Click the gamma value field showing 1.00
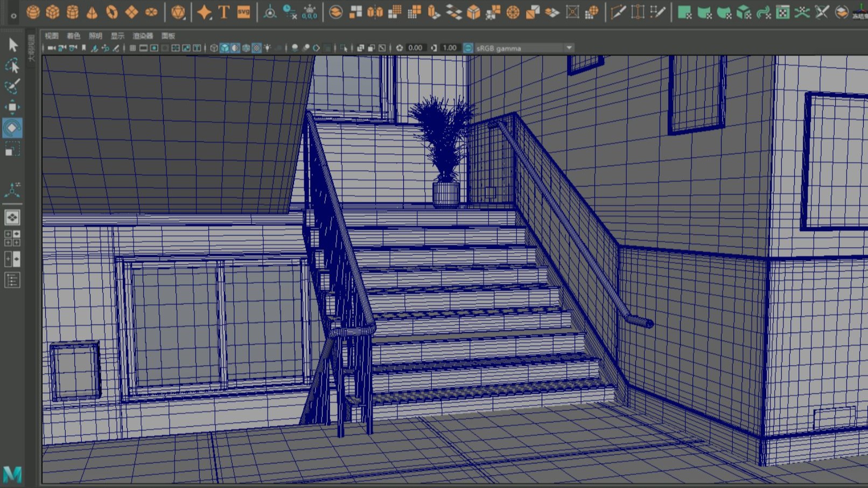The image size is (868, 488). pos(450,48)
